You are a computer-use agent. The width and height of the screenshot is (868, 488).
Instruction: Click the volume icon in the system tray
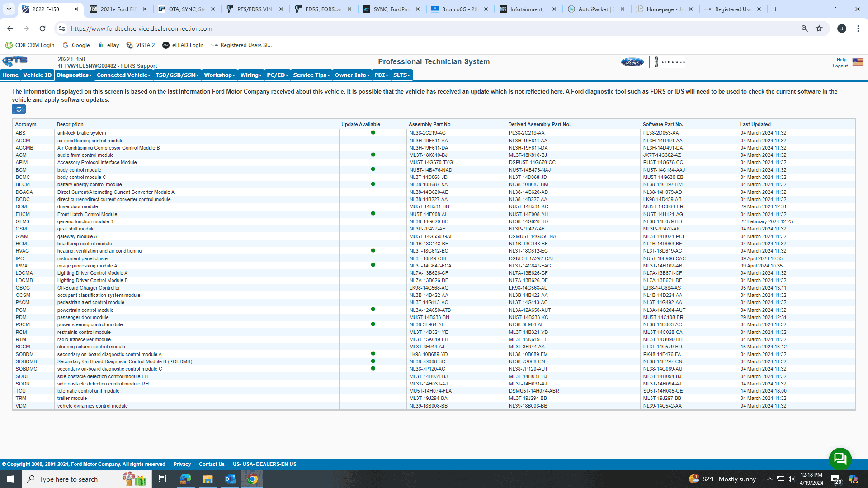click(791, 479)
